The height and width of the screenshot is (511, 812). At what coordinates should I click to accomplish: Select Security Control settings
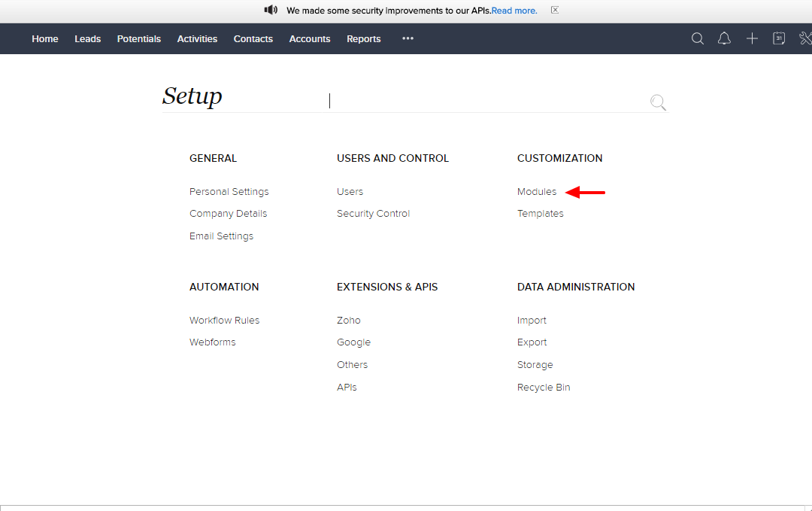point(373,214)
